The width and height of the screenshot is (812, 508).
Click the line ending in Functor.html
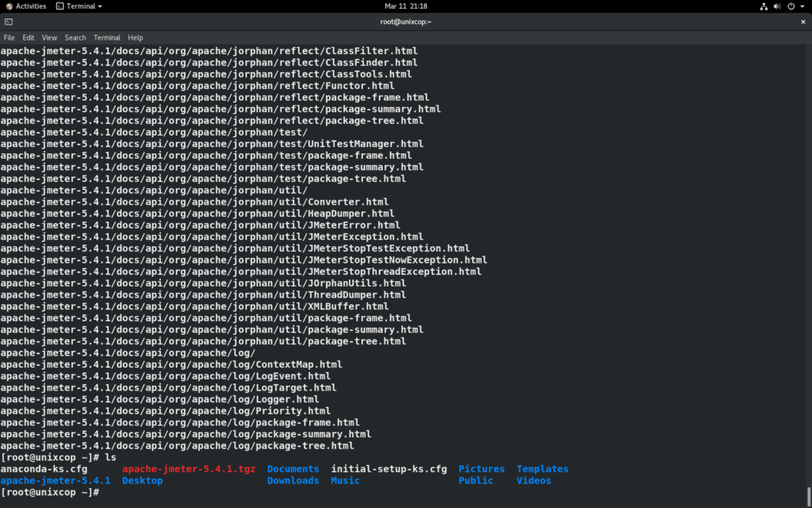click(x=197, y=86)
